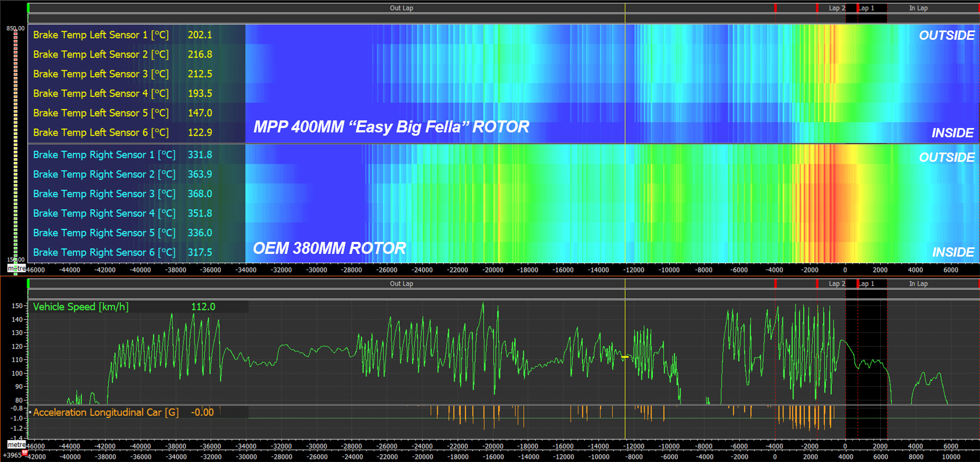
Task: Select the 368.0 reading for Right Sensor 3
Action: click(x=200, y=194)
